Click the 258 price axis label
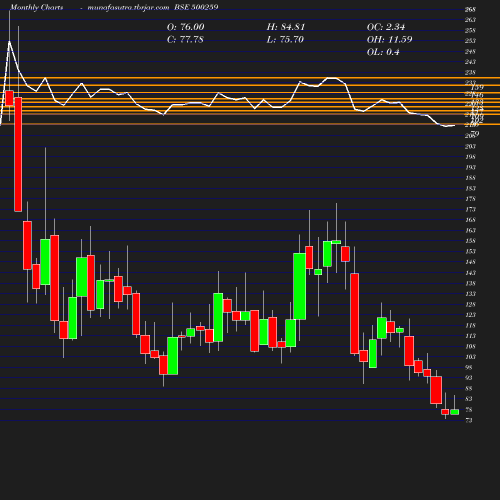The image size is (500, 500). (x=470, y=31)
